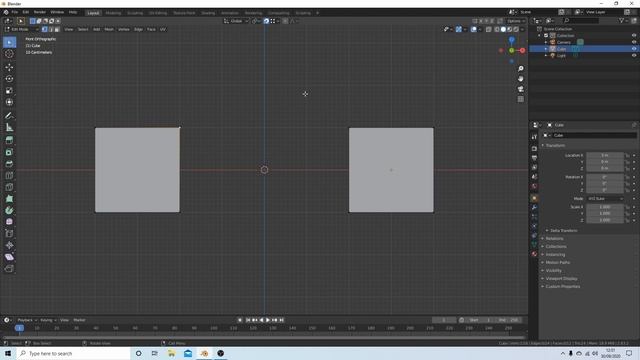Choose the Loop Cut tool
The width and height of the screenshot is (640, 360).
(x=9, y=176)
